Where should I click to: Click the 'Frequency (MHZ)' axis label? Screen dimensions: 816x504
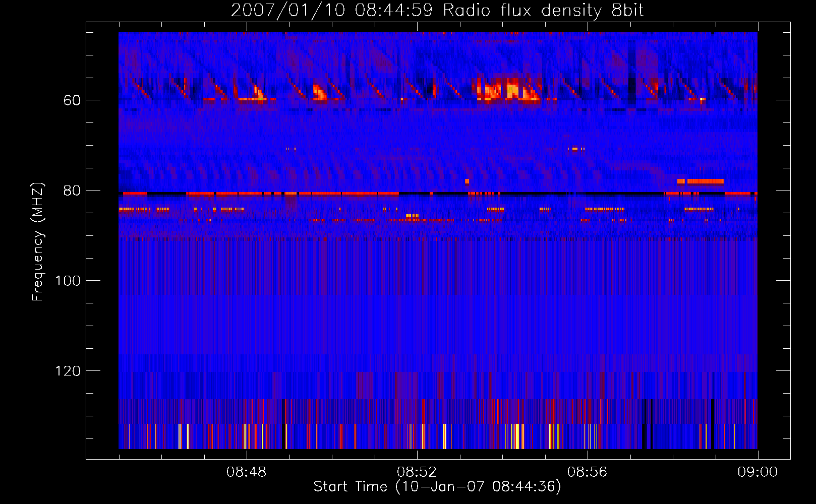tap(38, 241)
